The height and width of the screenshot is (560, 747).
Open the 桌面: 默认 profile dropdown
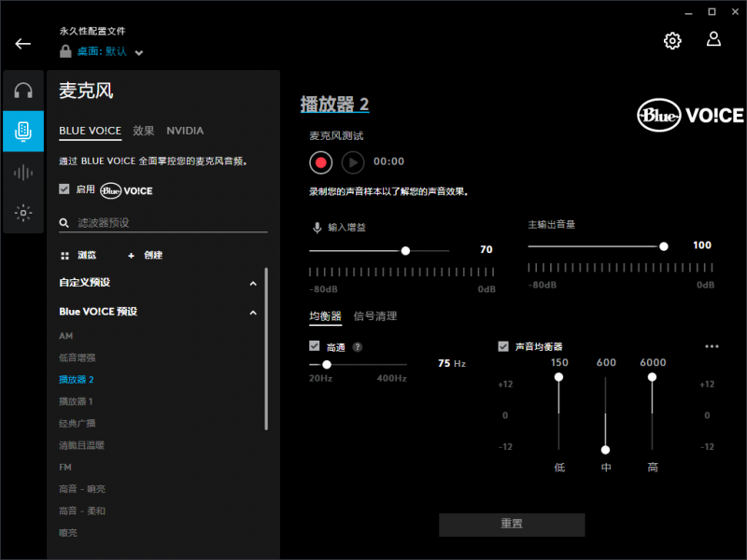[x=139, y=52]
